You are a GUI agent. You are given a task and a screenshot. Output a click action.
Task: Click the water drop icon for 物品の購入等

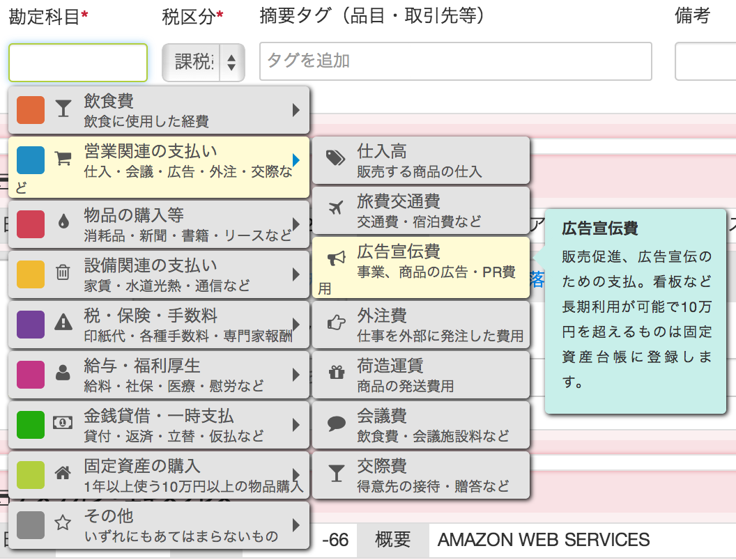(63, 222)
